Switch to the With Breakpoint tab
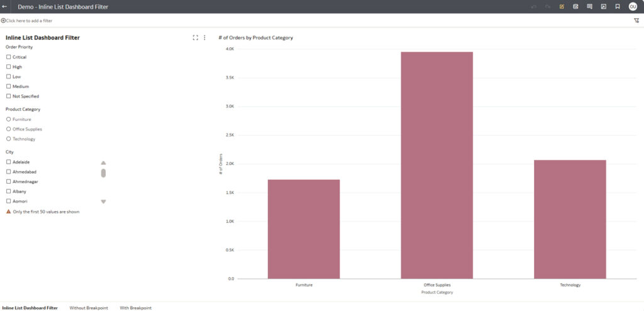Viewport: 644px width, 311px height. tap(136, 308)
